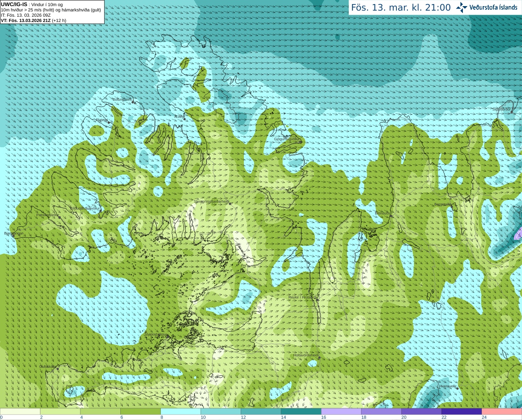The height and width of the screenshot is (420, 522).
Task: Click the Gufuskálar station label
Action: coord(48,366)
